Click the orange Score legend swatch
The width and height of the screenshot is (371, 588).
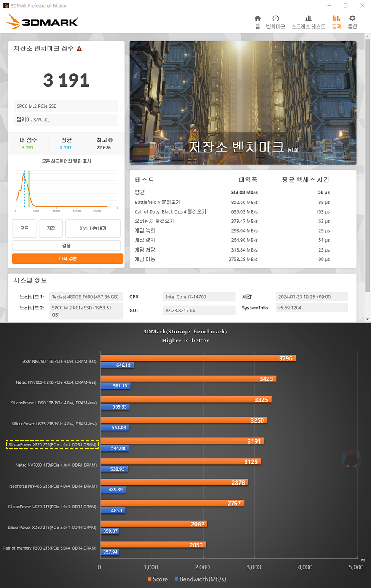click(x=149, y=579)
